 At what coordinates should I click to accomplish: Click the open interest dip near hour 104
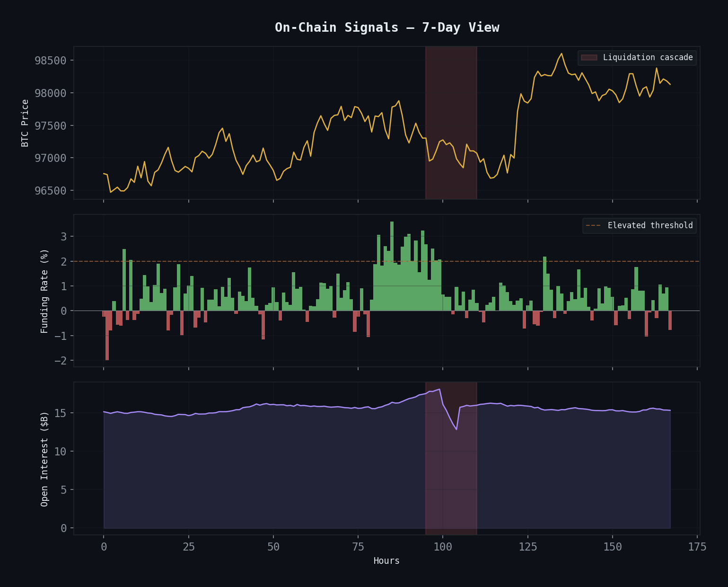(x=456, y=428)
